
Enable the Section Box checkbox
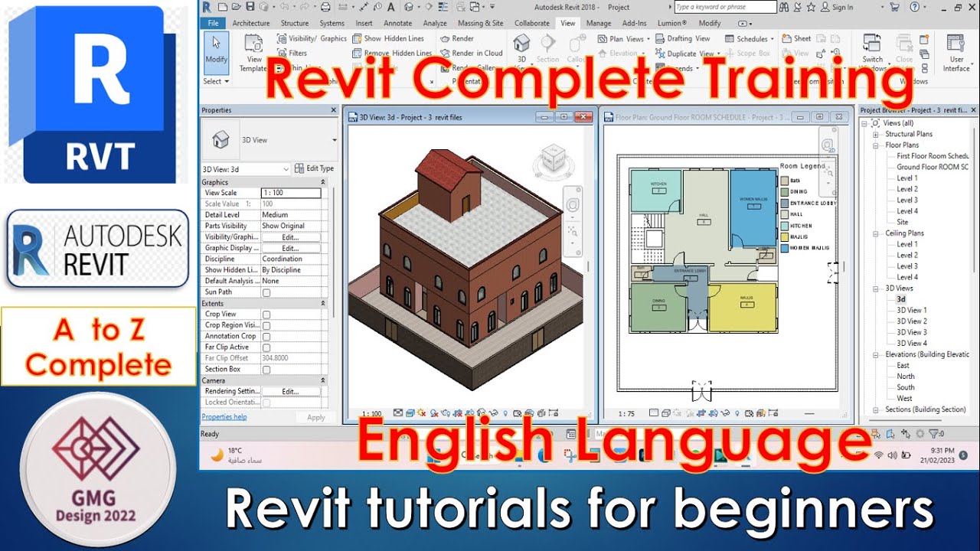[x=266, y=370]
